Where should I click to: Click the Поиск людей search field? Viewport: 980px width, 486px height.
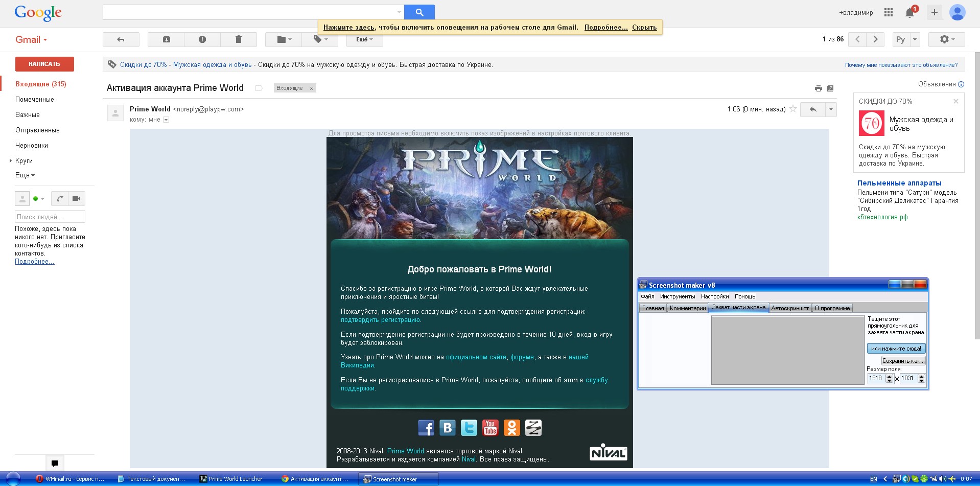(x=50, y=217)
